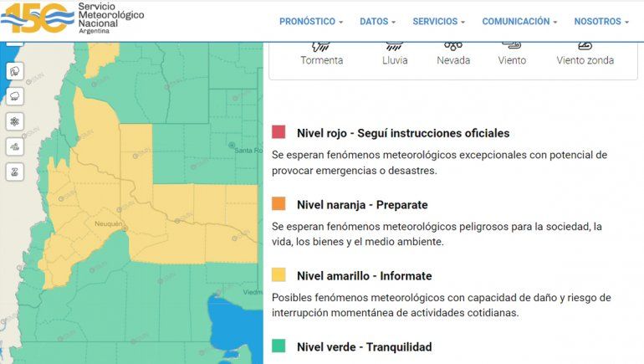Click the orange Nivel naranja swatch
Image resolution: width=644 pixels, height=364 pixels.
coord(279,204)
